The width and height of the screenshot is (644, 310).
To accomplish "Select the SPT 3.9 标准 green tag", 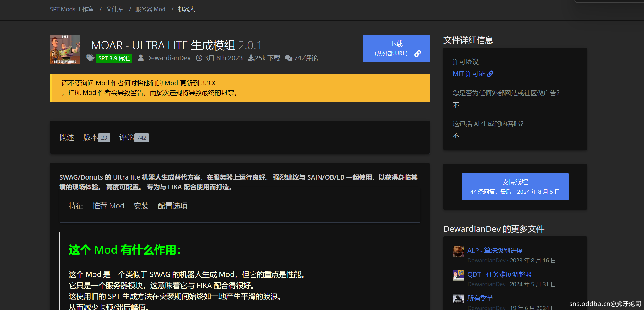I will point(114,58).
